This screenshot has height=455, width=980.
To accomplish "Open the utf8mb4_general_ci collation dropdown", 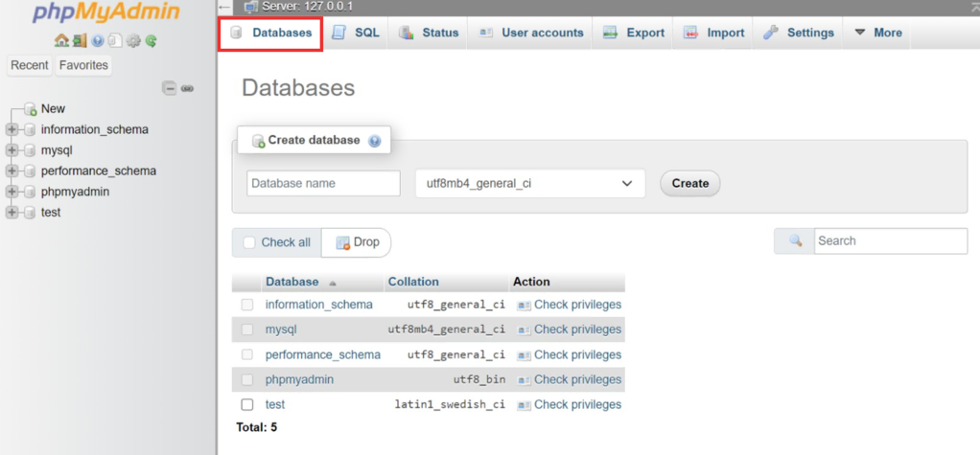I will [529, 183].
